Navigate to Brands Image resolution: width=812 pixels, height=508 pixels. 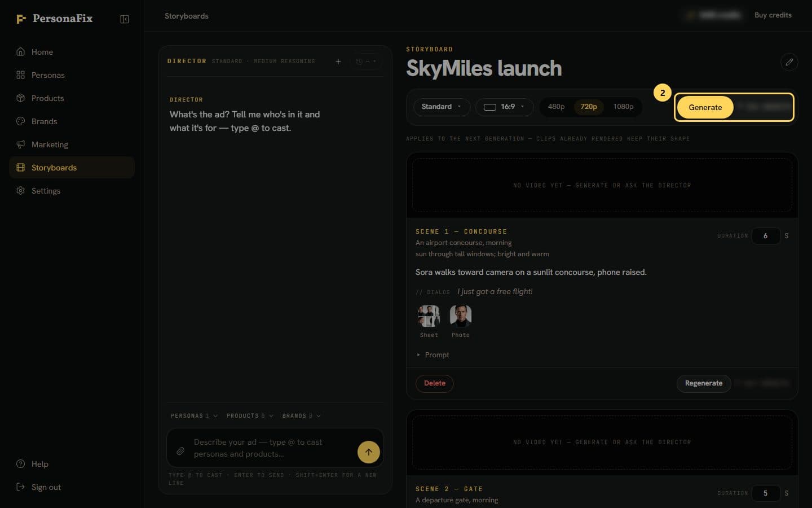[72, 121]
